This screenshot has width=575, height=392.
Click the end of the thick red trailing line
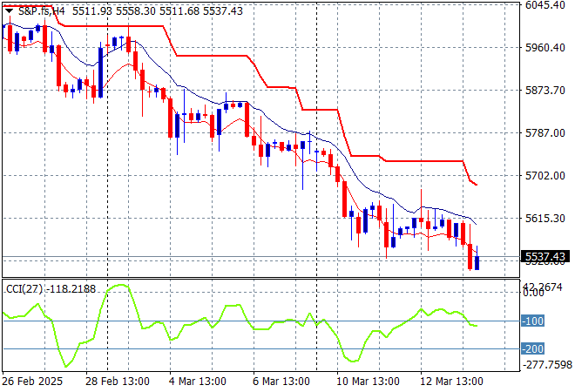476,185
